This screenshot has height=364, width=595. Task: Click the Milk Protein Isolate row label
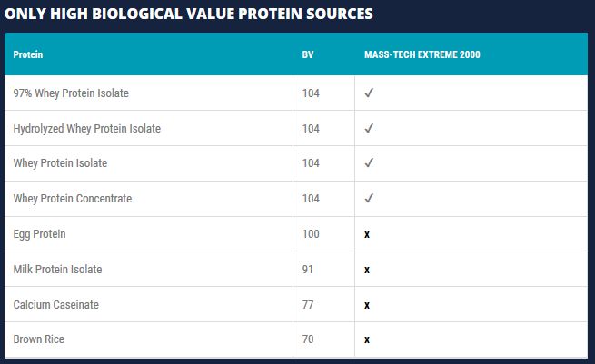click(57, 270)
